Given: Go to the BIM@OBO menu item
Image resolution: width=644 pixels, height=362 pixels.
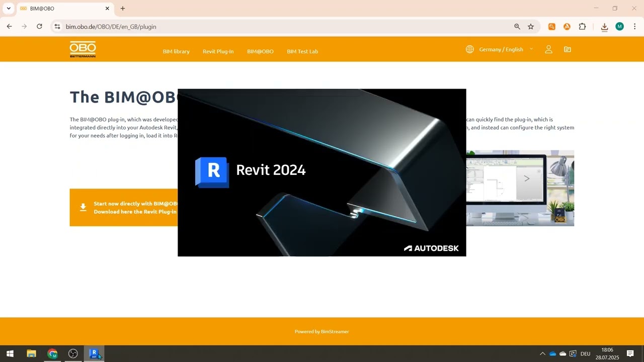Looking at the screenshot, I should point(260,51).
